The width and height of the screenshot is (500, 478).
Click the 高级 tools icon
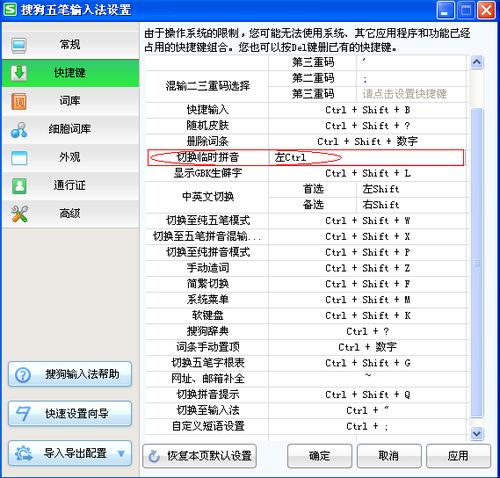coord(19,214)
